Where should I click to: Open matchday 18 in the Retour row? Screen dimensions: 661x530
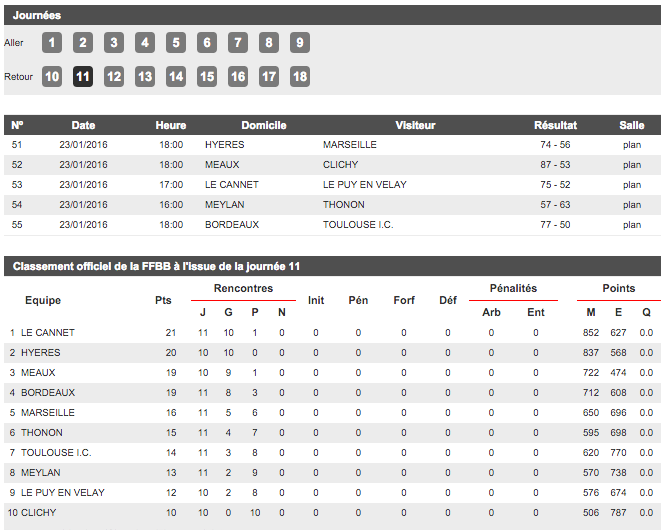(299, 77)
